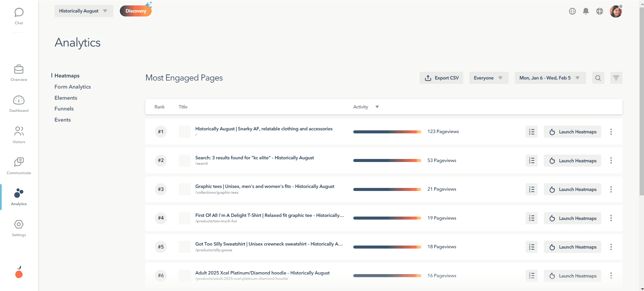Open the Historically August homepage title link
The height and width of the screenshot is (291, 644).
click(264, 129)
